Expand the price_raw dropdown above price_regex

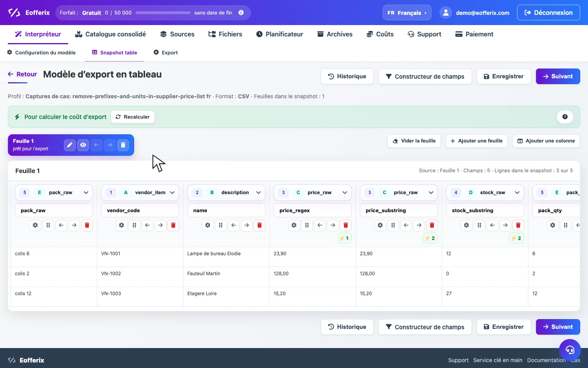(312, 192)
